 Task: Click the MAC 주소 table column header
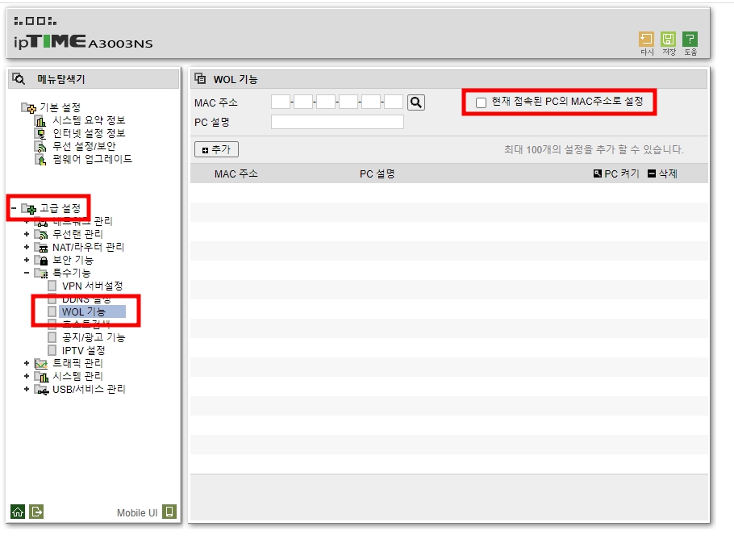coord(236,173)
